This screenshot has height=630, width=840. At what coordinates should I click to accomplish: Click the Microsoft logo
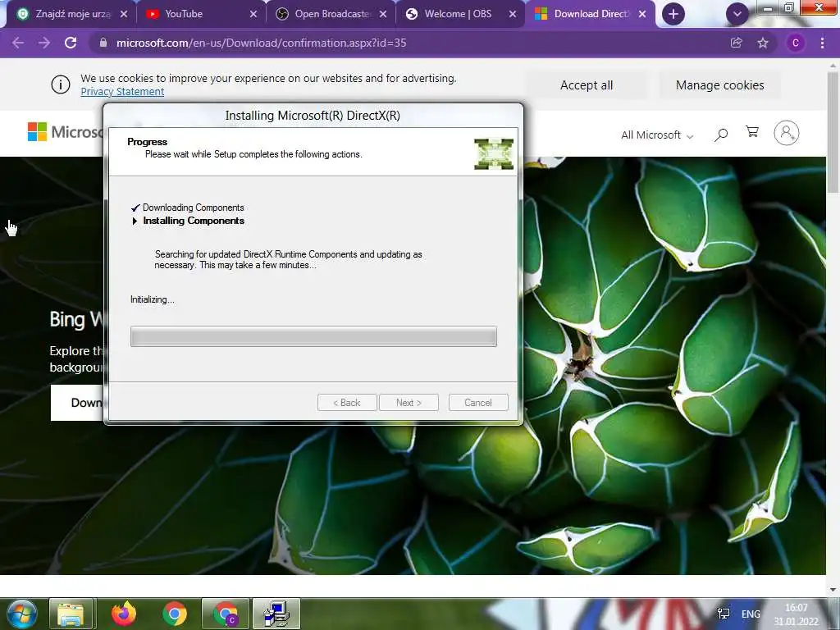click(x=64, y=132)
